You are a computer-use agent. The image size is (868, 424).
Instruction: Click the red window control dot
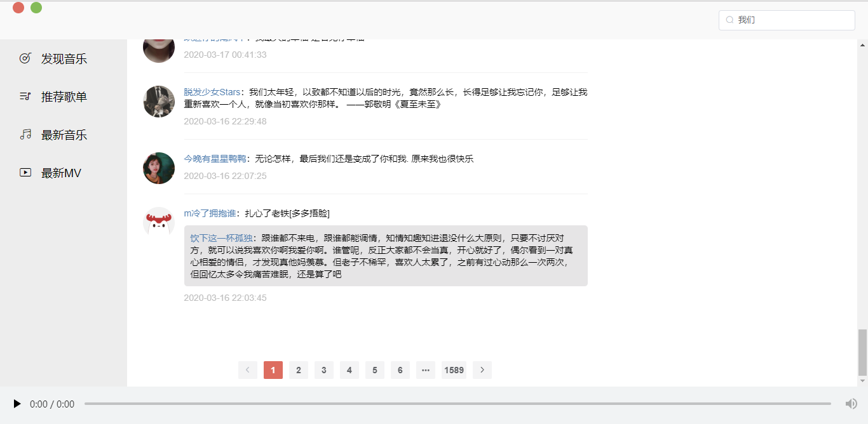coord(18,8)
